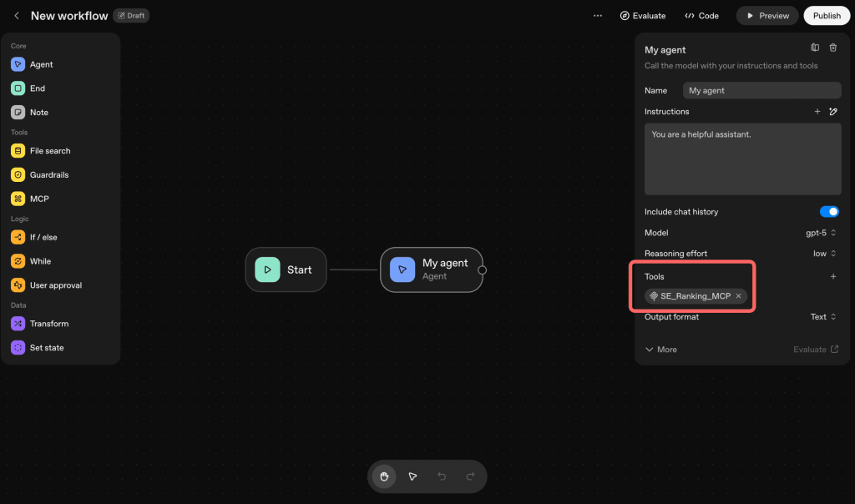
Task: Click the back arrow beside New workflow
Action: (x=17, y=16)
